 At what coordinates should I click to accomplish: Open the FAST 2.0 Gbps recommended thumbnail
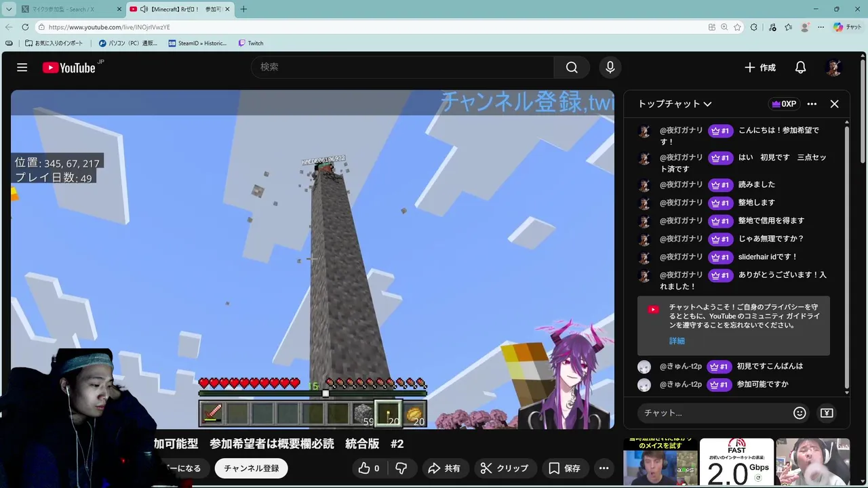[x=736, y=463]
